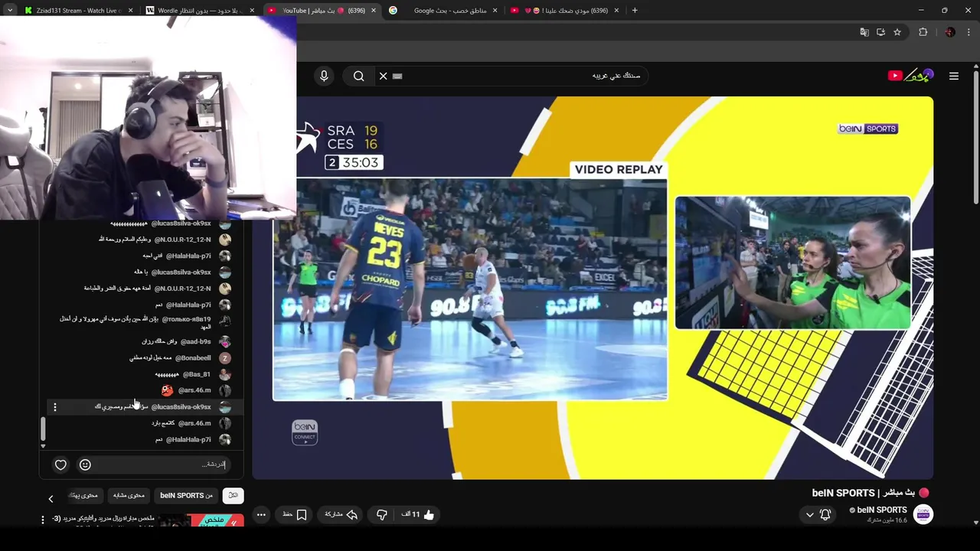Click the live chat vertical scrollbar thumb
980x551 pixels.
pyautogui.click(x=43, y=429)
